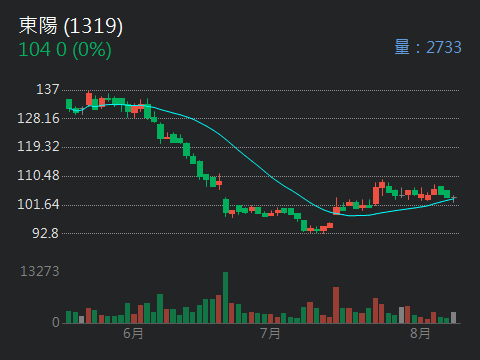Click the 137 price axis label

[48, 89]
